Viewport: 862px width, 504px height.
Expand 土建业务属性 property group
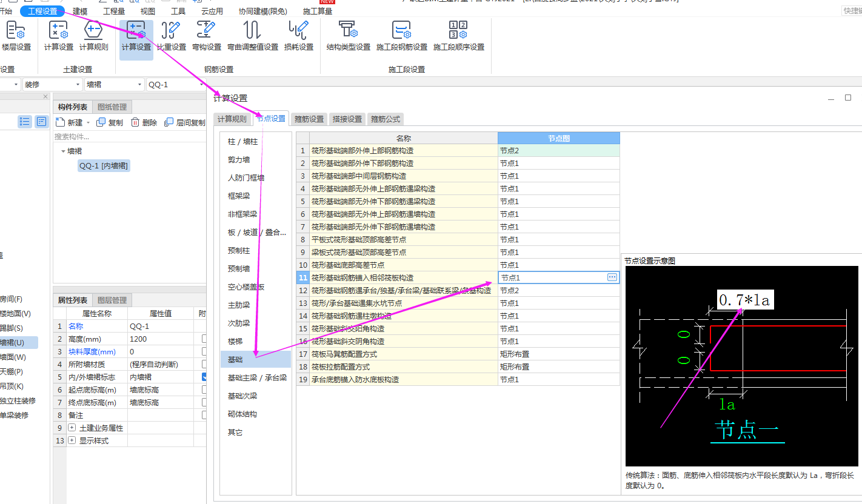coord(72,428)
